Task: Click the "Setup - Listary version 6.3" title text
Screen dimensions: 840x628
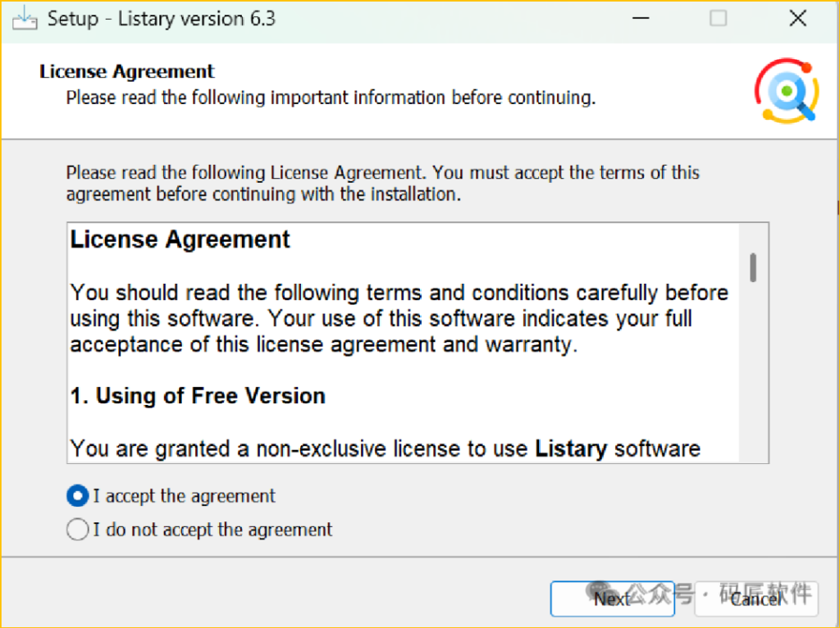Action: tap(161, 19)
